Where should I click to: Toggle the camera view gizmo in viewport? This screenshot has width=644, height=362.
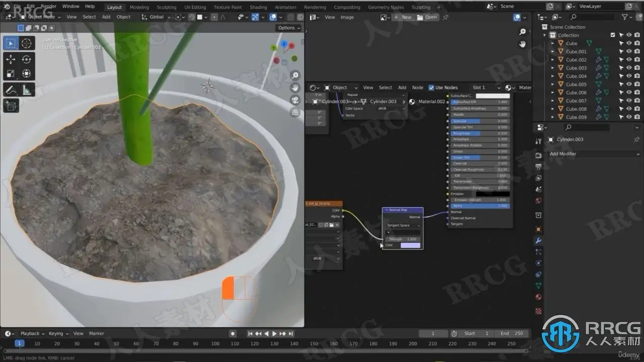coord(295,100)
